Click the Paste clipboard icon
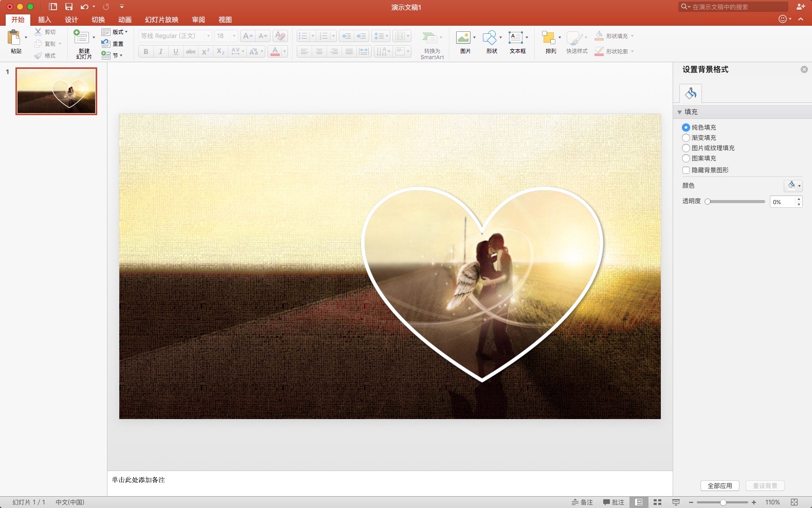The height and width of the screenshot is (508, 812). pyautogui.click(x=14, y=38)
